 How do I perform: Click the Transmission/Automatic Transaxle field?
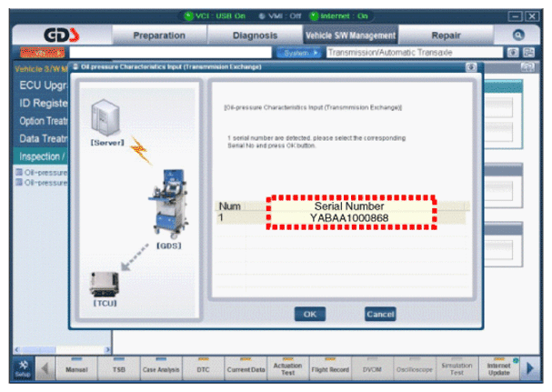pos(415,53)
